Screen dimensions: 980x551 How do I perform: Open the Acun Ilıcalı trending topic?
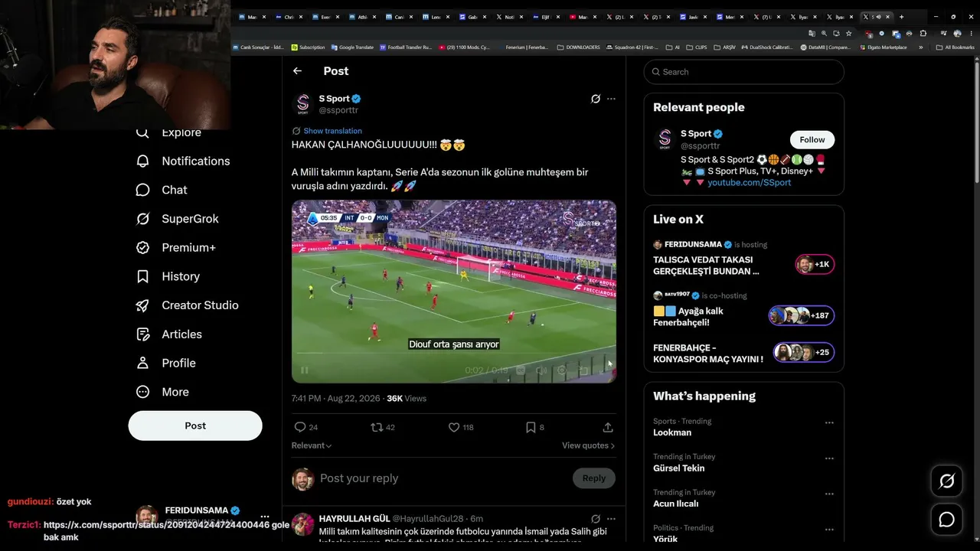point(675,504)
